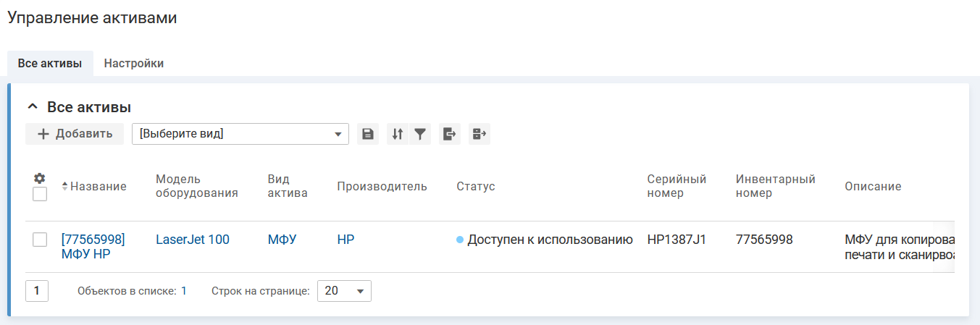Screen dimensions: 980x325
Task: Switch to the Настройки tab
Action: (134, 63)
